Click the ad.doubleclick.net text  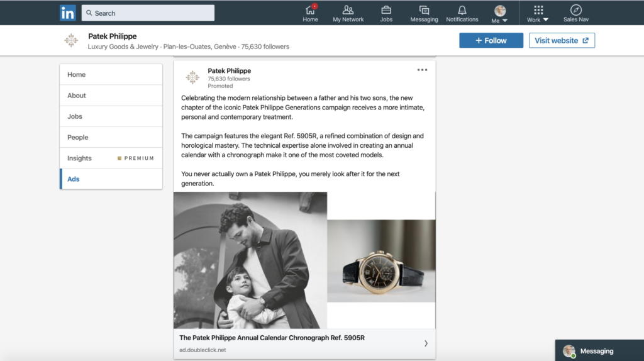203,350
